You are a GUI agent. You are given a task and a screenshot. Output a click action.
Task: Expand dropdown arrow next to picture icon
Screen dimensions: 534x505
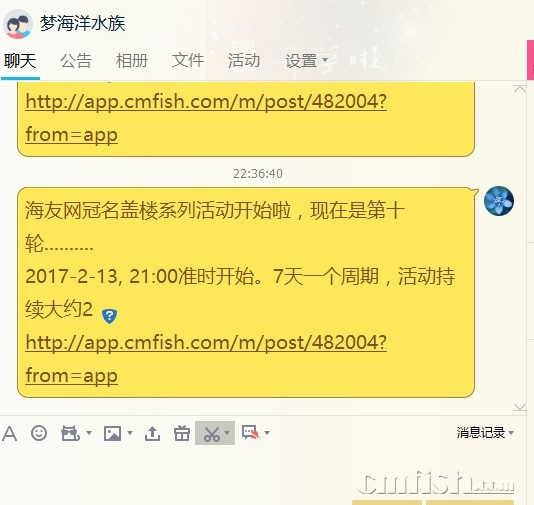point(130,433)
